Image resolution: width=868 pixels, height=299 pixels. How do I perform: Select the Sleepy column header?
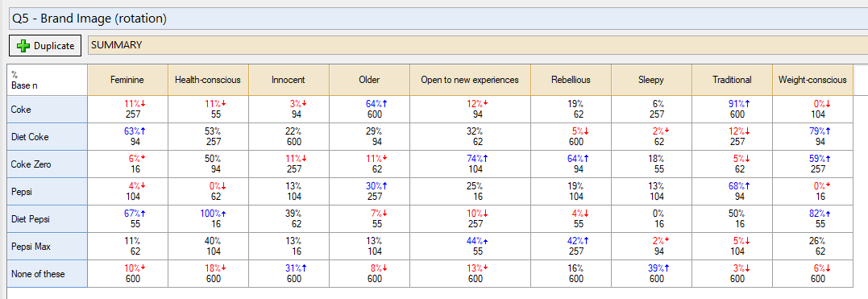pyautogui.click(x=651, y=80)
